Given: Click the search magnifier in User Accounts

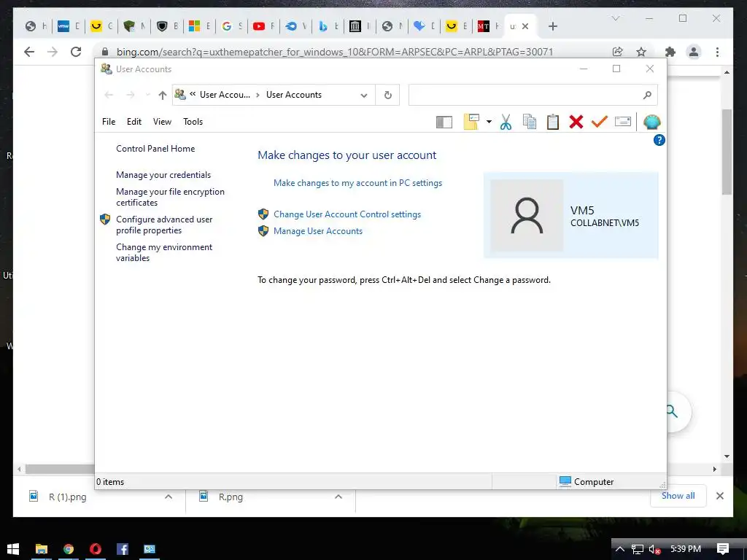Looking at the screenshot, I should 647,96.
